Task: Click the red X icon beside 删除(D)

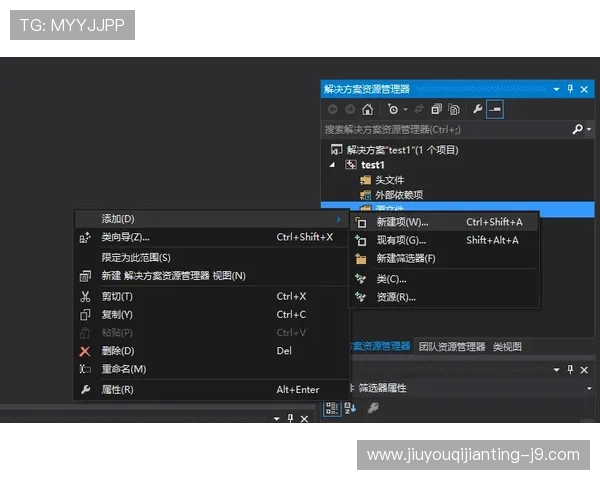Action: (x=85, y=351)
